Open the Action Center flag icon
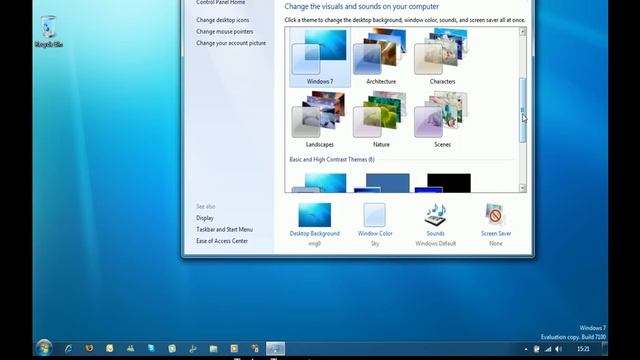 click(x=536, y=349)
